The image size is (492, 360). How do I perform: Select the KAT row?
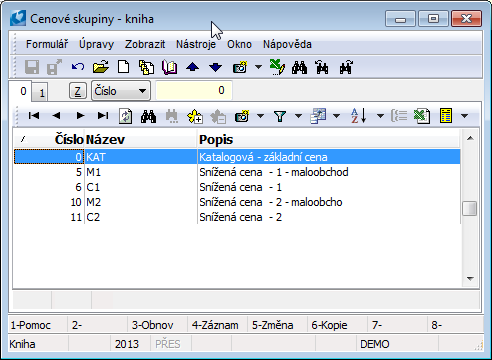click(237, 157)
